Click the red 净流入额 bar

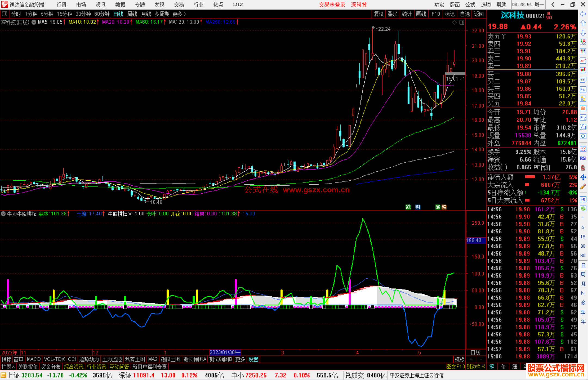(x=530, y=177)
